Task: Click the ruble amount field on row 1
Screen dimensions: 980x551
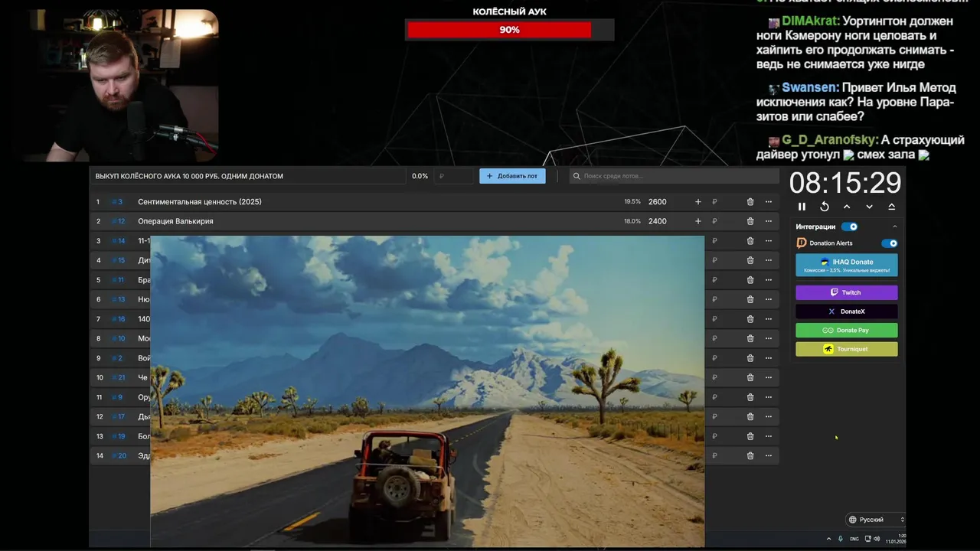Action: click(724, 202)
